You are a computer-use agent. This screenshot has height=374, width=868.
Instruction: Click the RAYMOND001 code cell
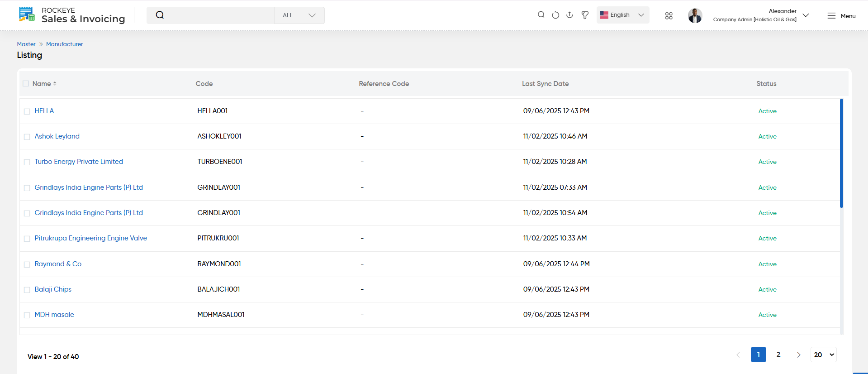(x=219, y=264)
